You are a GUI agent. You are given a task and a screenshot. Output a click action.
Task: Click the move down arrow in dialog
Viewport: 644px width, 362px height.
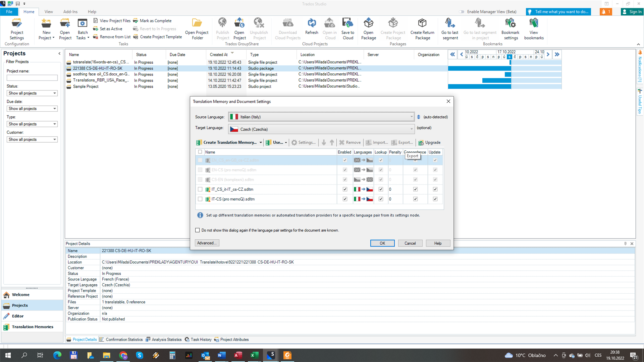(324, 142)
